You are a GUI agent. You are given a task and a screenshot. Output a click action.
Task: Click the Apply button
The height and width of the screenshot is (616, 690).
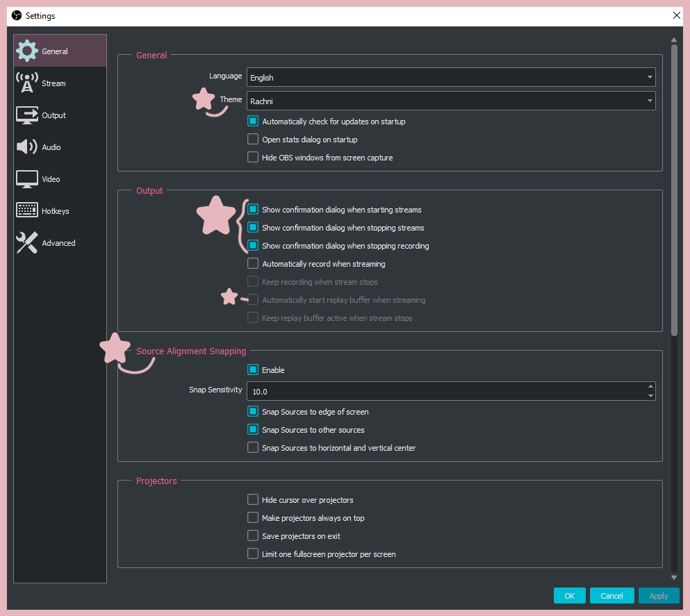coord(659,596)
